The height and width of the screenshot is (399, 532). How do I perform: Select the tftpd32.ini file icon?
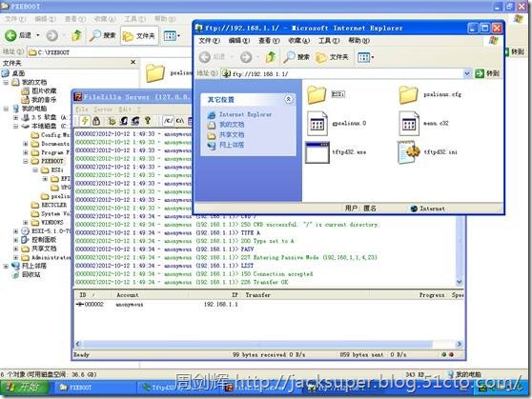(x=409, y=152)
